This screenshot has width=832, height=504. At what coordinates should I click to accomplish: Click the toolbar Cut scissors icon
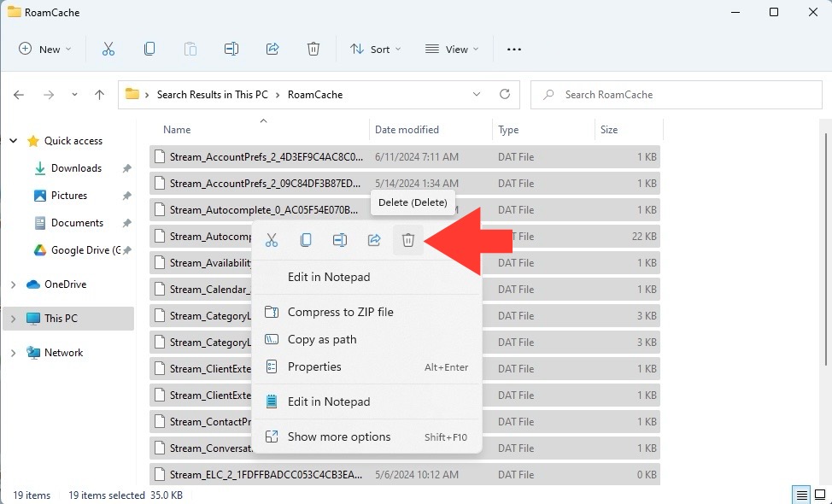[108, 49]
